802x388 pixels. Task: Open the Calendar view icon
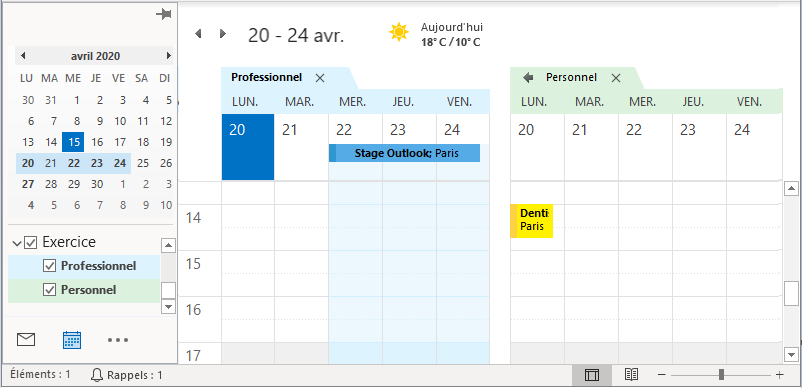[x=72, y=339]
